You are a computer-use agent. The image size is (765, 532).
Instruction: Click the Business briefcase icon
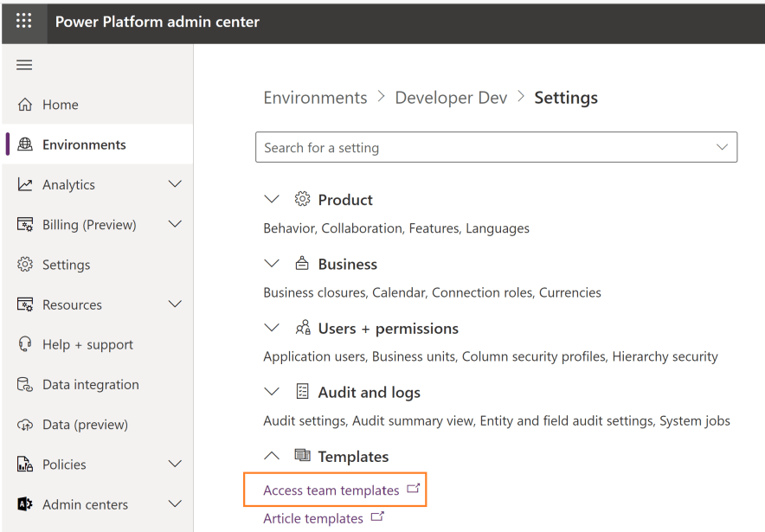[302, 263]
